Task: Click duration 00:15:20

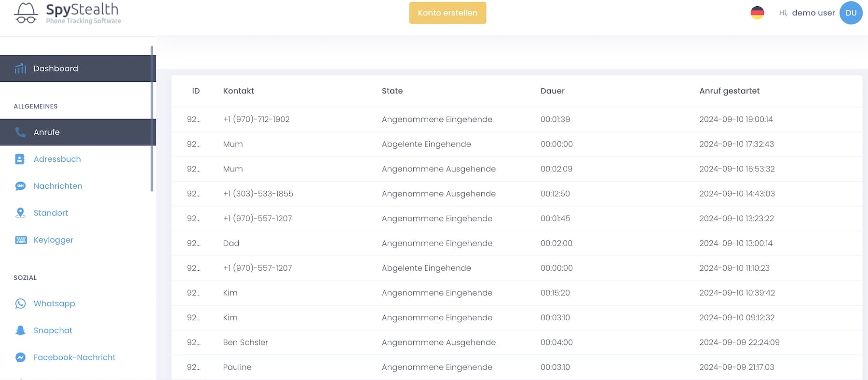Action: [x=555, y=293]
